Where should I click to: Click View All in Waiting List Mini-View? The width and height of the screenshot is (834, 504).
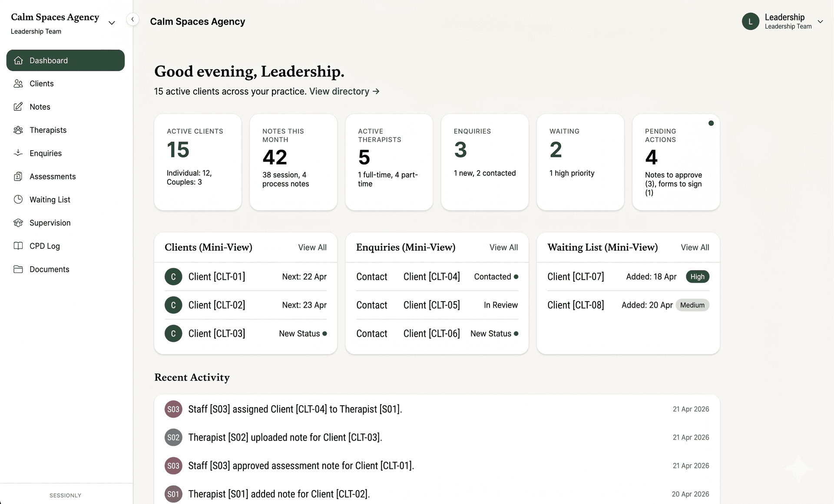click(695, 247)
